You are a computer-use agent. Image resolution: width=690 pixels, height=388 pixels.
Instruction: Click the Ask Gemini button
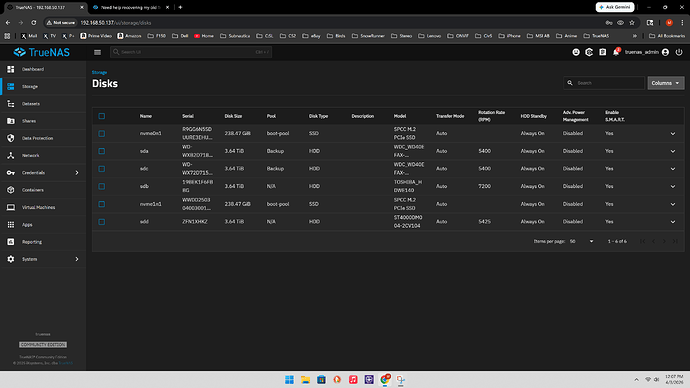pos(615,7)
